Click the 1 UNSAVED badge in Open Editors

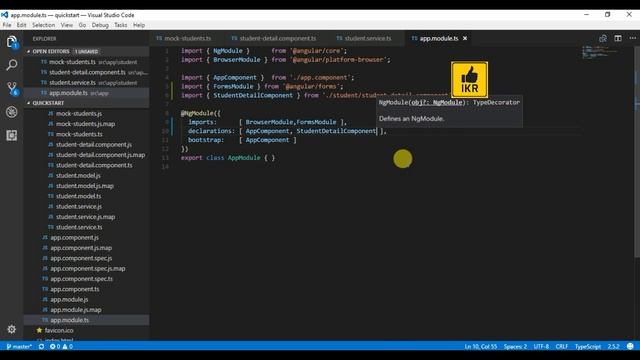pos(87,51)
